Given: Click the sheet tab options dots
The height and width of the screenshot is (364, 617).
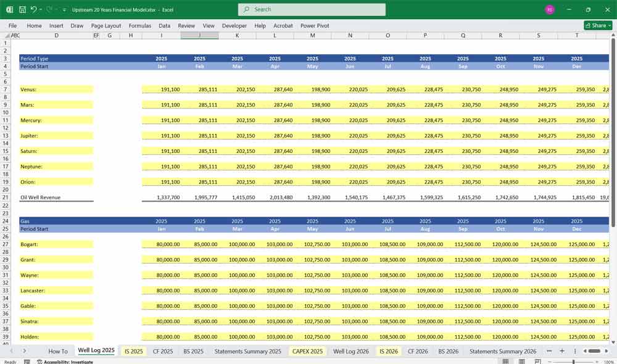Looking at the screenshot, I should (x=575, y=350).
